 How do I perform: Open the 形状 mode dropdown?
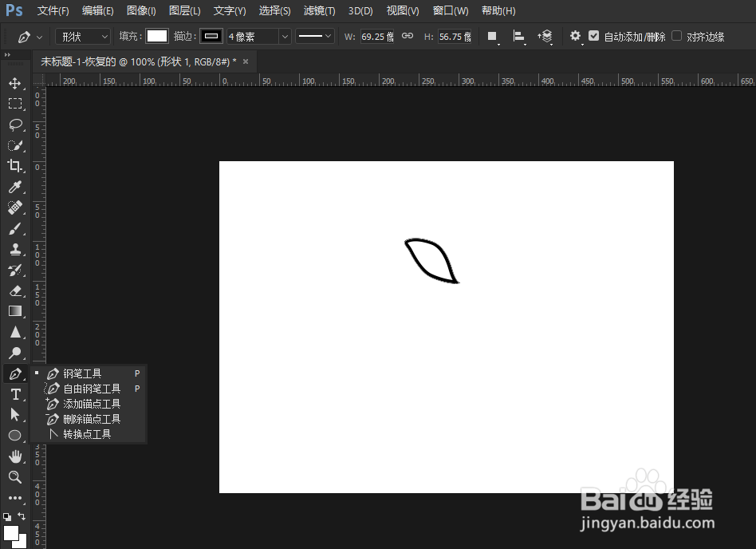point(83,37)
